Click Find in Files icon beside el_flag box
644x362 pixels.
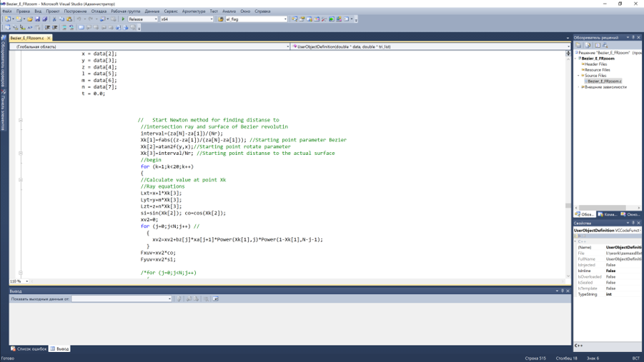[221, 19]
